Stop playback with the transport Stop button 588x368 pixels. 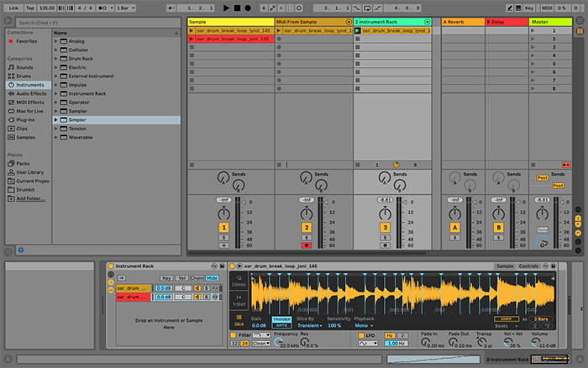coord(237,8)
